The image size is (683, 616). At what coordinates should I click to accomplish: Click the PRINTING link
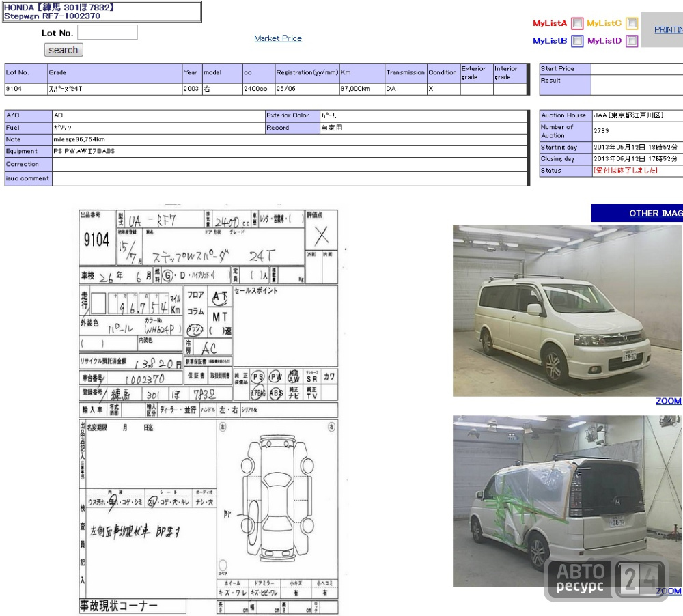pos(668,29)
